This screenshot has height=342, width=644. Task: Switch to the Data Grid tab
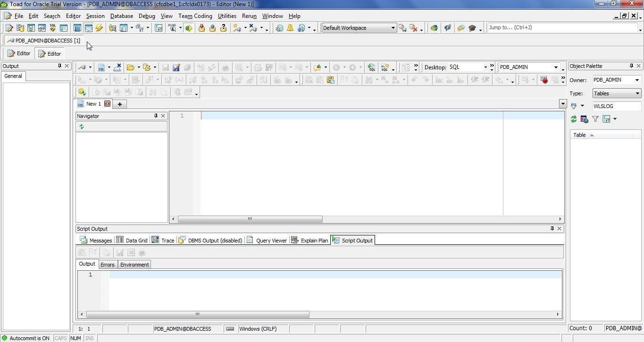click(132, 240)
